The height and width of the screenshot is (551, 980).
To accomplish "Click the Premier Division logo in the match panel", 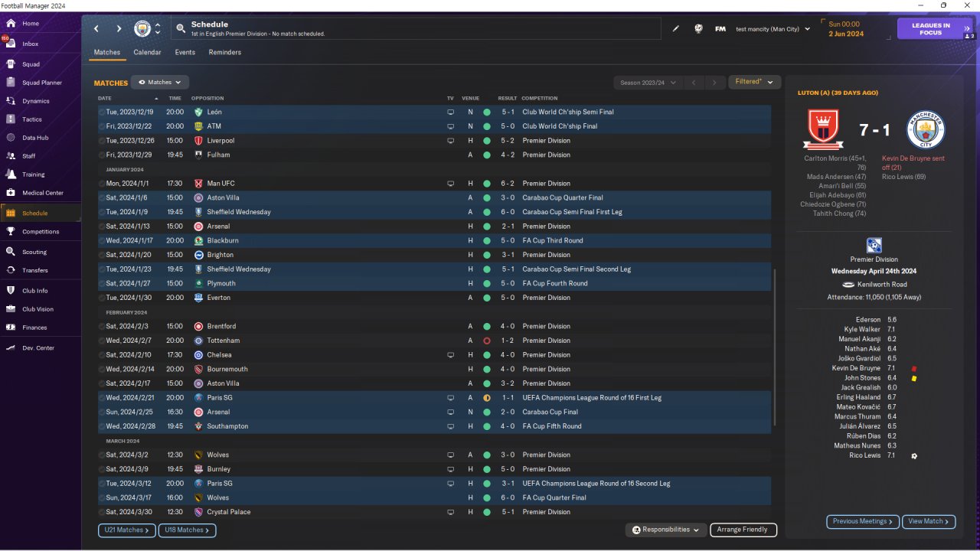I will pos(874,245).
